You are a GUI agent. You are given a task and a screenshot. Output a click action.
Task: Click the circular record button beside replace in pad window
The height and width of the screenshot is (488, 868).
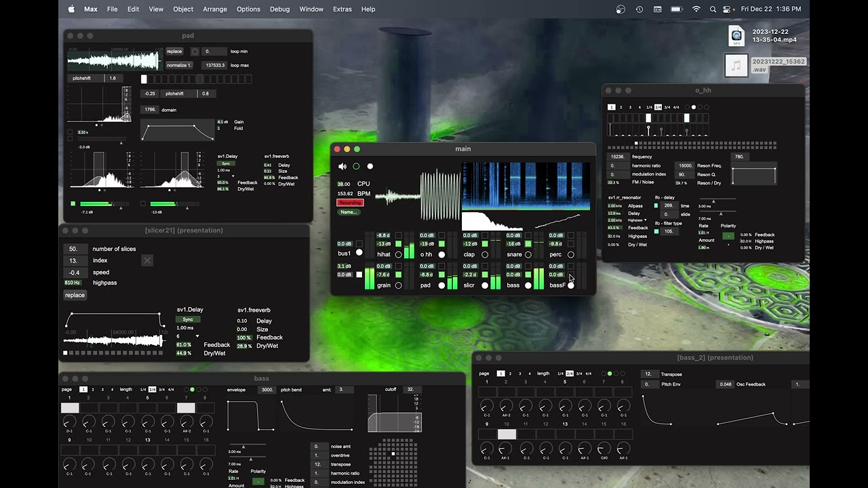pos(195,52)
